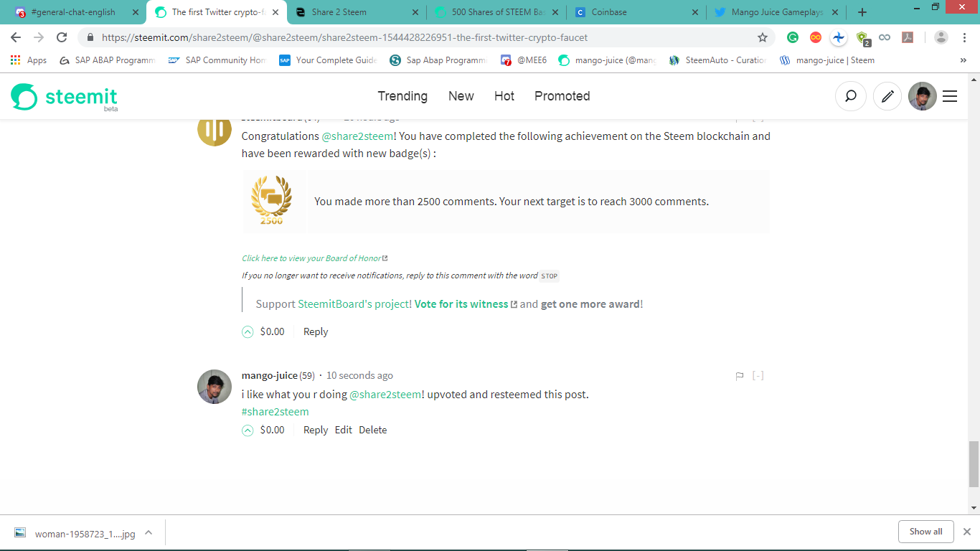Bookmark this page with the star icon

(763, 37)
